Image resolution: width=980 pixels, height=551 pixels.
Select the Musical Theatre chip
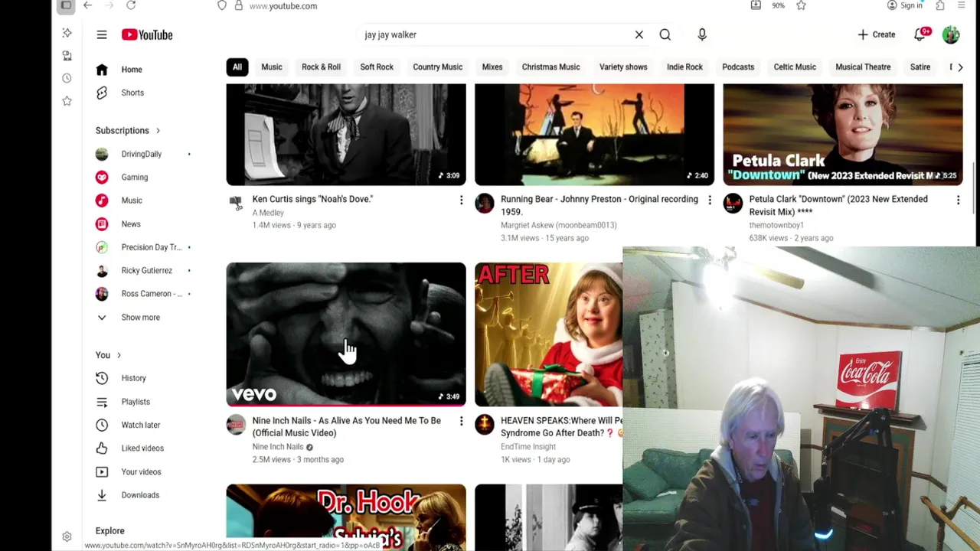tap(863, 67)
